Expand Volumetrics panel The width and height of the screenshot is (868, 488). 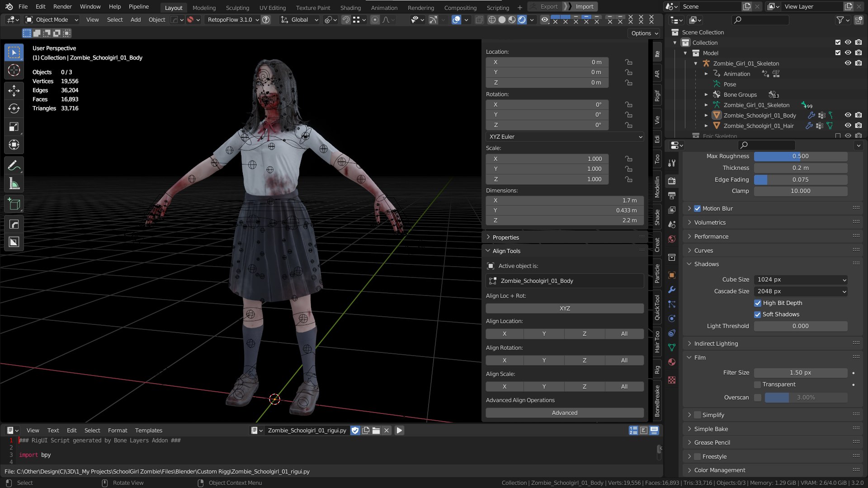[x=710, y=223]
